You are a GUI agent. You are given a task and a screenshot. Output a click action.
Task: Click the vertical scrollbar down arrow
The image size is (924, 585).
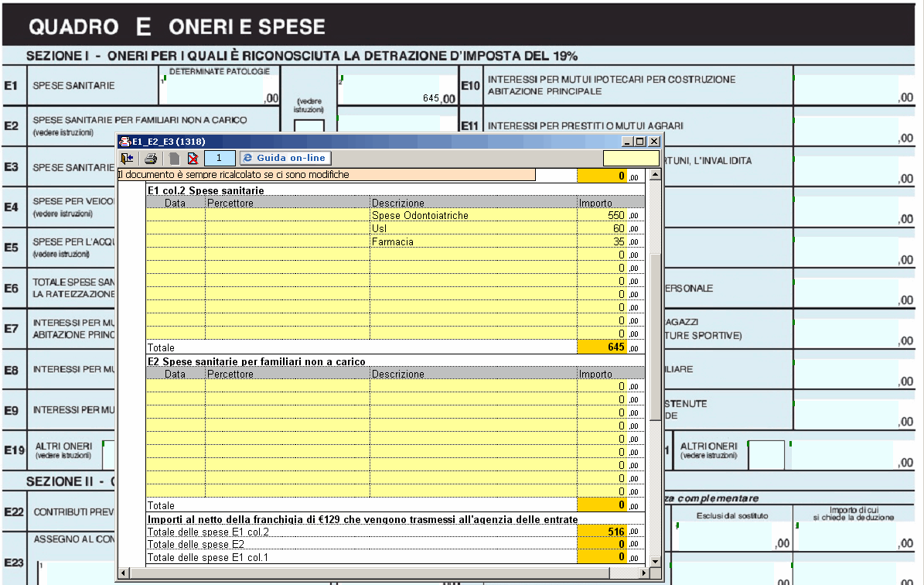pos(655,561)
